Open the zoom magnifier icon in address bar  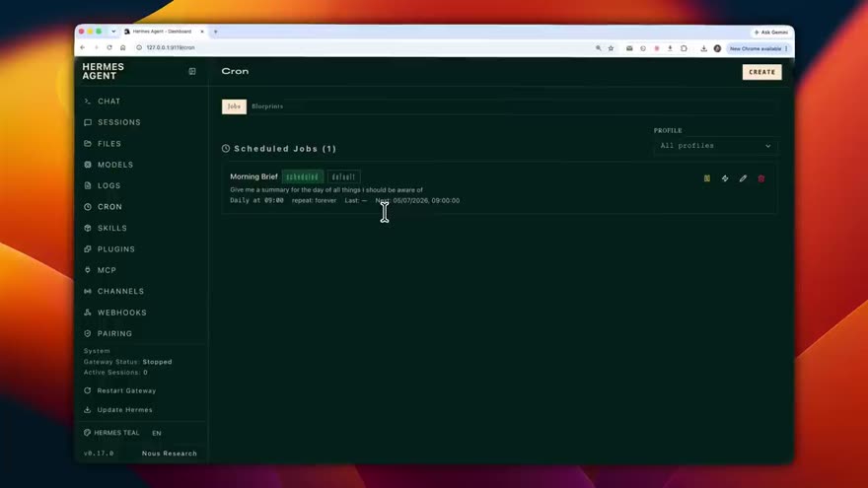(599, 48)
